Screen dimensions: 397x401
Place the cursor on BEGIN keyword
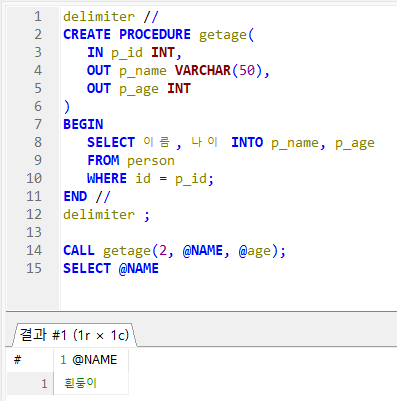(x=83, y=124)
